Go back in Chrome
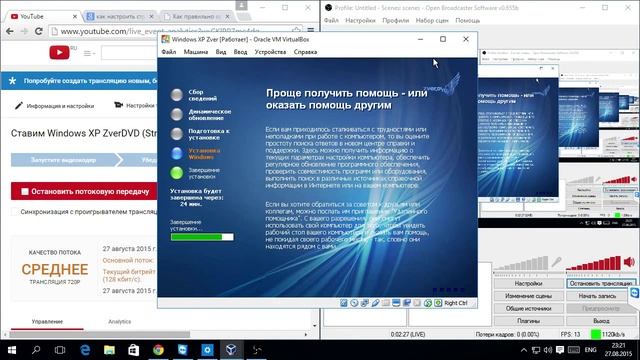 (10, 31)
